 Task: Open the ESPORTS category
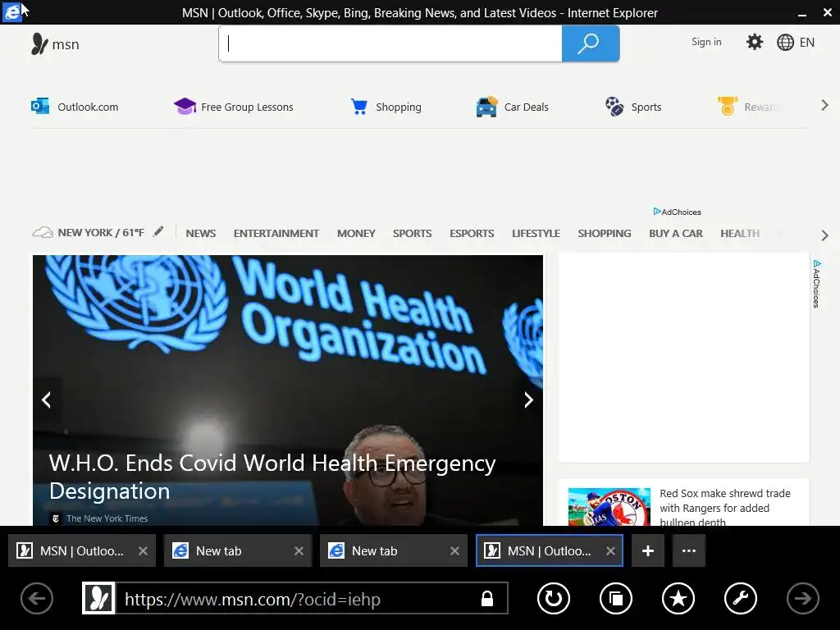click(x=472, y=234)
